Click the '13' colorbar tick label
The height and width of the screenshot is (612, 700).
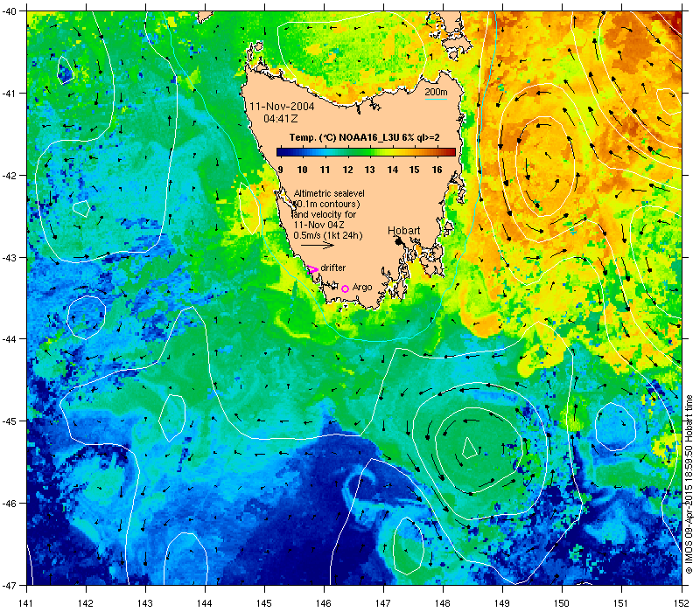click(x=369, y=170)
